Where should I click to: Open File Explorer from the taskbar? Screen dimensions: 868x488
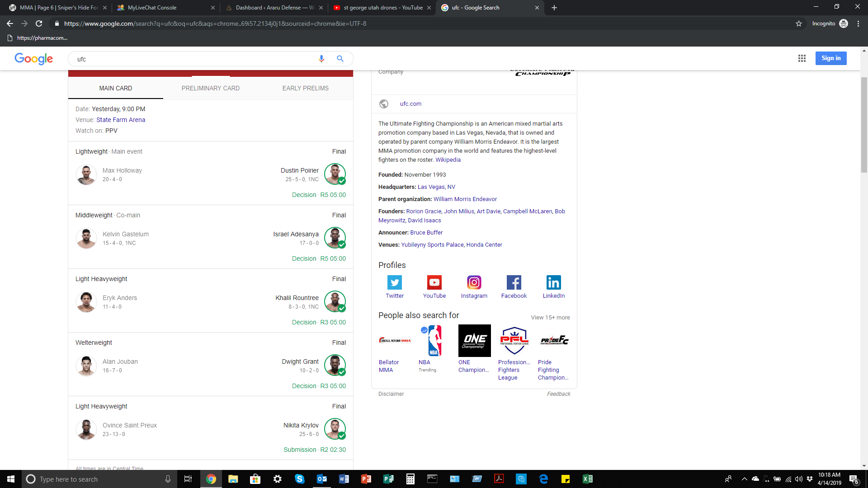(x=233, y=479)
